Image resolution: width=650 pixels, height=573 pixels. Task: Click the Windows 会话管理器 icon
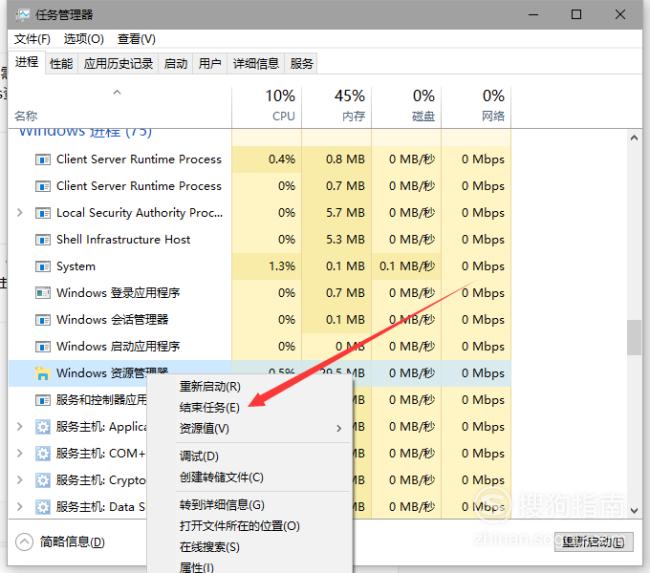43,320
